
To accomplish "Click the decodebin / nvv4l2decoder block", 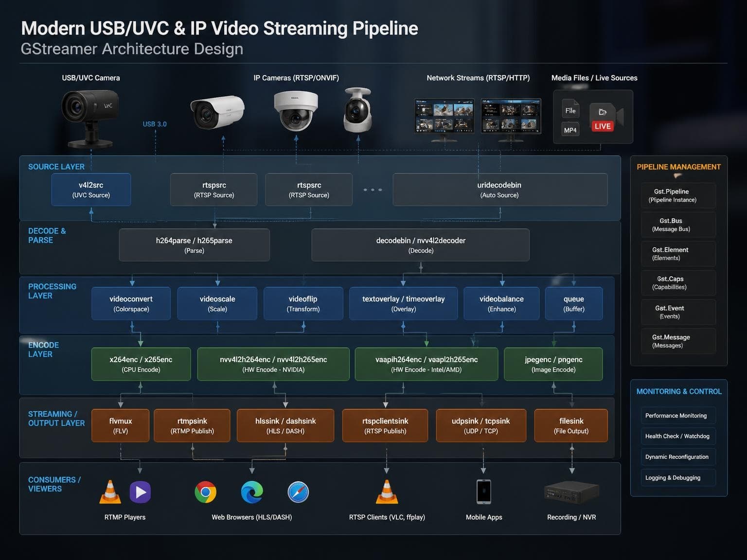I will point(421,245).
